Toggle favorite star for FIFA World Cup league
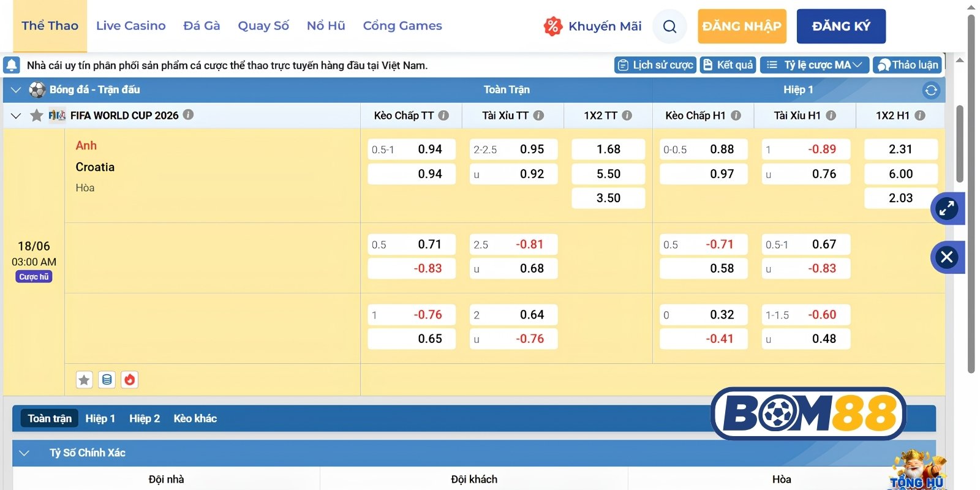 coord(37,115)
